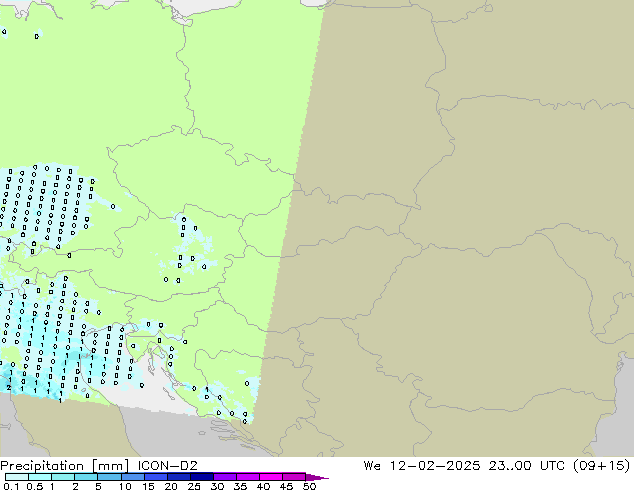Click the "35" legend scale label
Viewport: 634px width, 490px height.
click(x=240, y=486)
